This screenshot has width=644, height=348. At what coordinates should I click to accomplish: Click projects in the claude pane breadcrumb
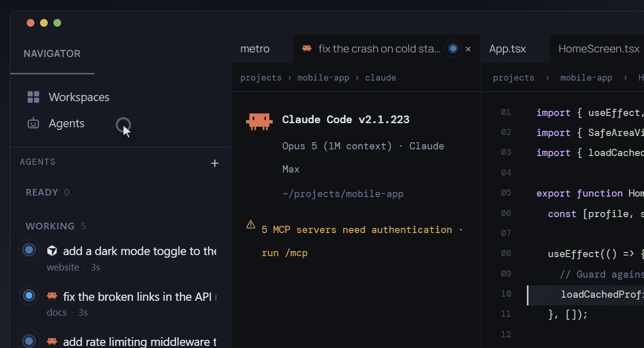point(261,78)
